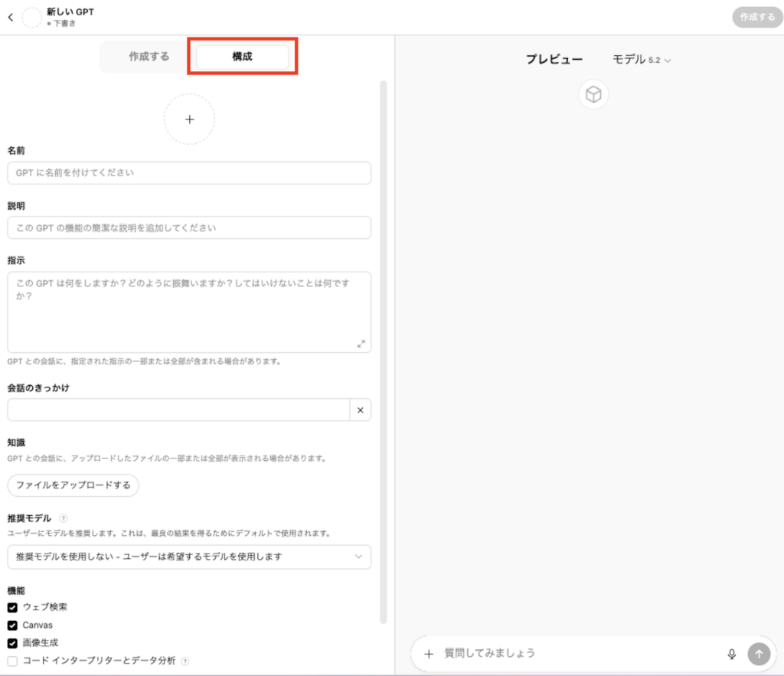Click the back arrow icon at top left

tap(10, 18)
